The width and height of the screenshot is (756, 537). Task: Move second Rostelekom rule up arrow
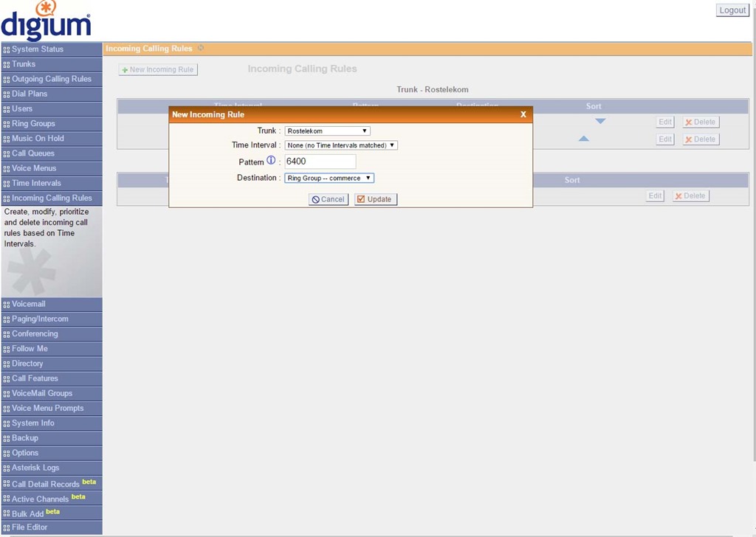coord(584,139)
